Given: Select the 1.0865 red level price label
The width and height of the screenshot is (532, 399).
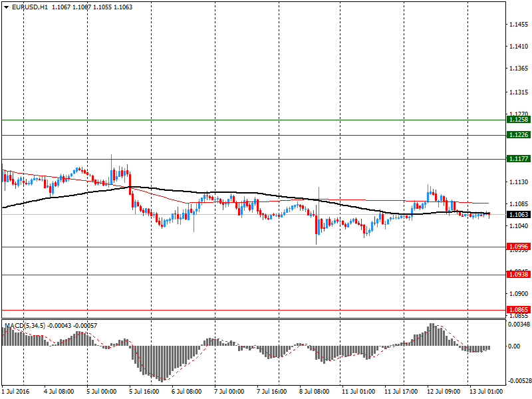Looking at the screenshot, I should click(519, 310).
